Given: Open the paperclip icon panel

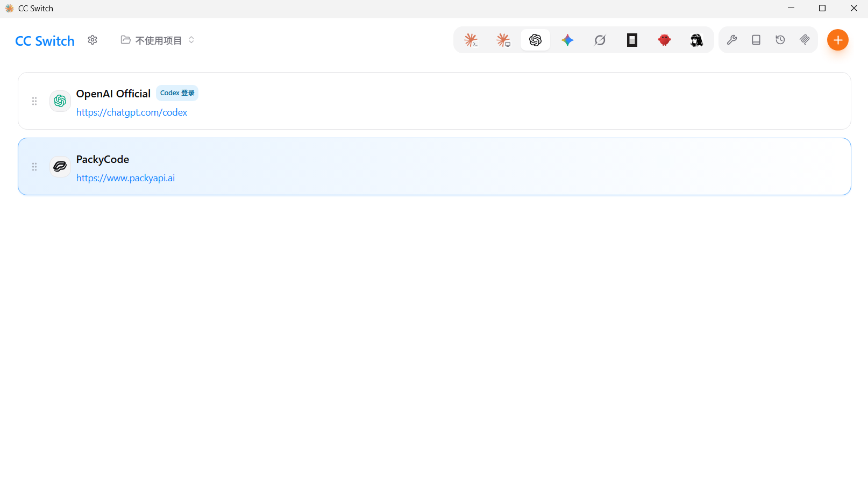Looking at the screenshot, I should 805,40.
